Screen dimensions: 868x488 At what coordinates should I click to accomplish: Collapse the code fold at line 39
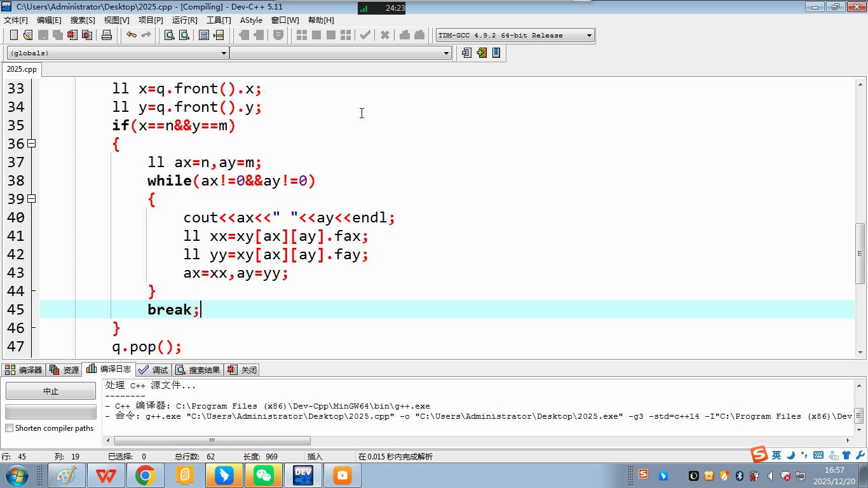click(x=31, y=199)
